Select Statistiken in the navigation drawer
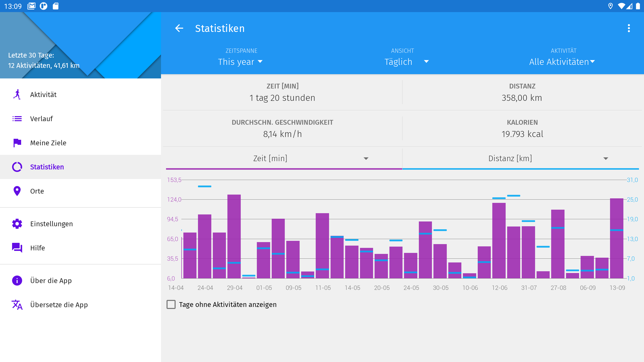This screenshot has width=644, height=362. click(x=47, y=167)
